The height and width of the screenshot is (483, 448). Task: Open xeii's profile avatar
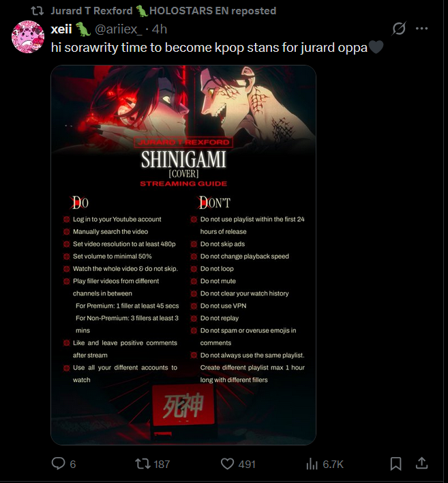tap(28, 37)
